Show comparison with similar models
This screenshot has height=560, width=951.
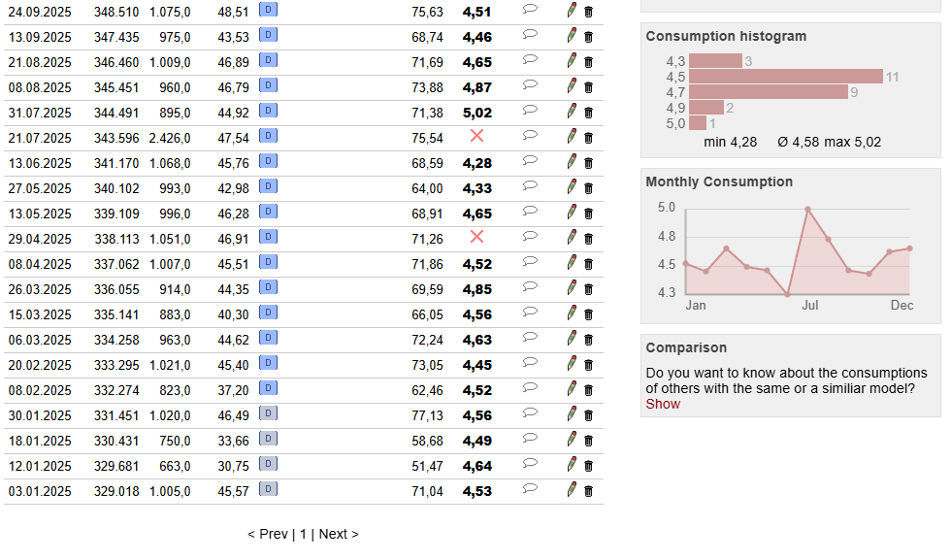click(x=663, y=404)
